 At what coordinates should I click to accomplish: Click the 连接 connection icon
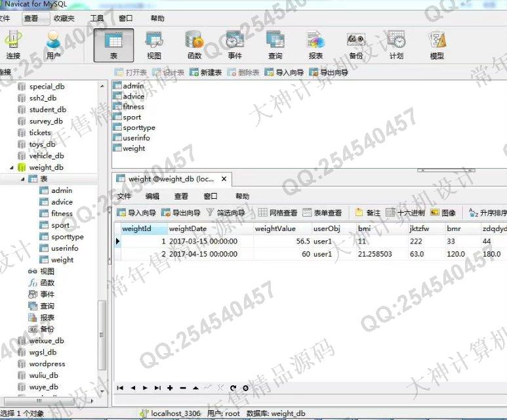pyautogui.click(x=13, y=45)
